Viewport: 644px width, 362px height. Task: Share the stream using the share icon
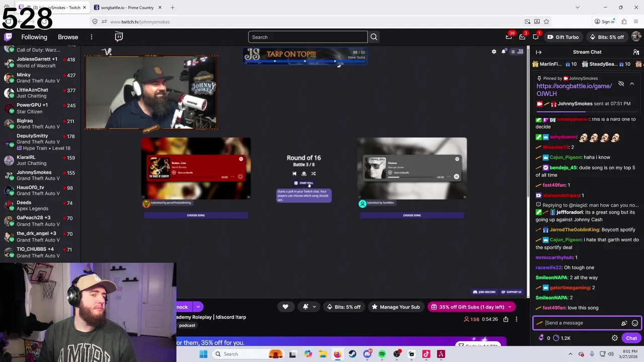click(x=506, y=319)
